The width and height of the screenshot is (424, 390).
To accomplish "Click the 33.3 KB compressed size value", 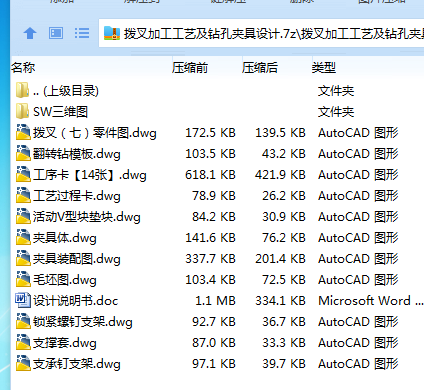I will coord(284,343).
